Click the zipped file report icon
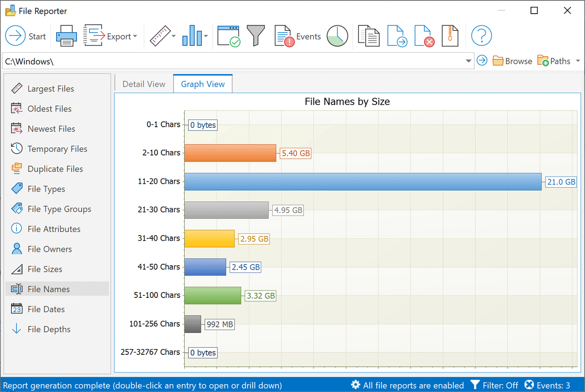The height and width of the screenshot is (392, 585). 449,36
